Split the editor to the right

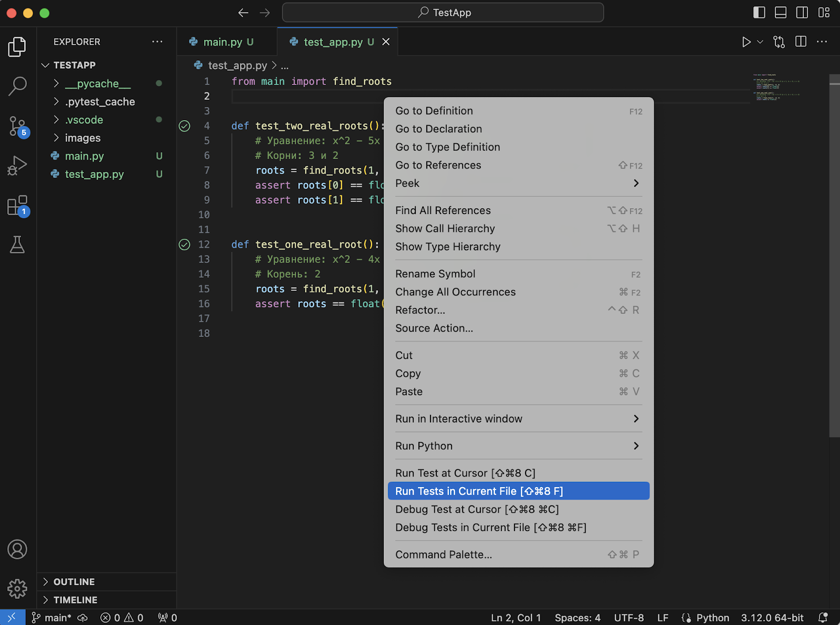point(801,41)
